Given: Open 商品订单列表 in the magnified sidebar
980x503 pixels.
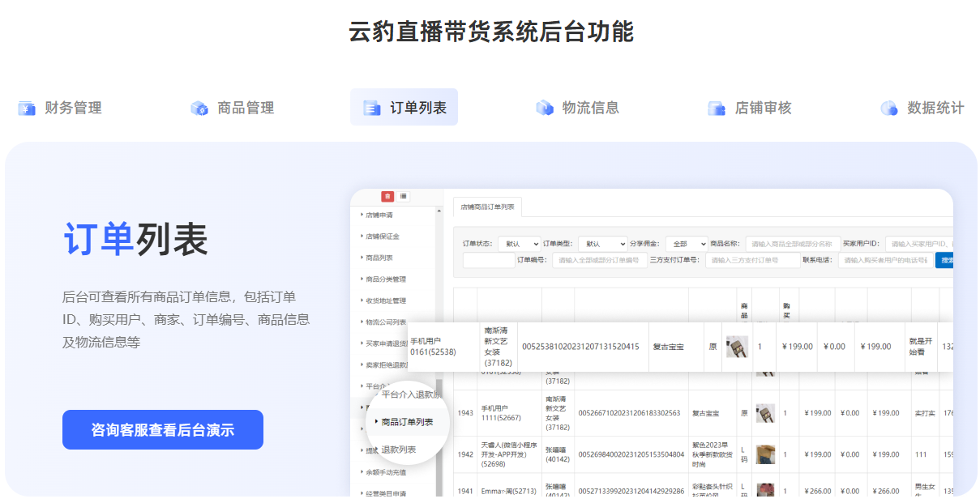Looking at the screenshot, I should 407,422.
